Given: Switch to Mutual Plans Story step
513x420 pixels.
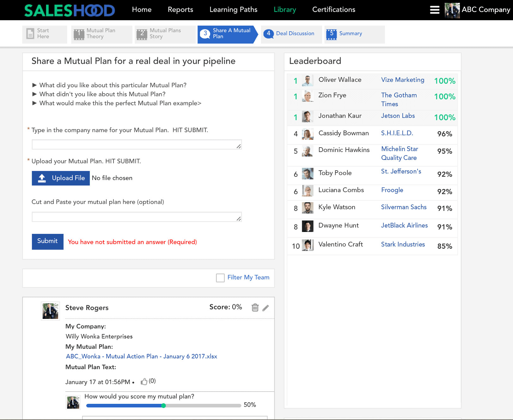Looking at the screenshot, I should tap(165, 34).
